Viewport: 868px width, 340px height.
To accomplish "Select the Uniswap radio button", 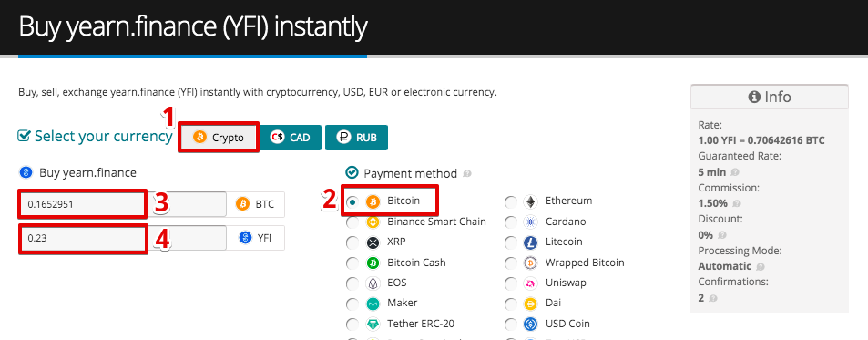I will pos(511,284).
